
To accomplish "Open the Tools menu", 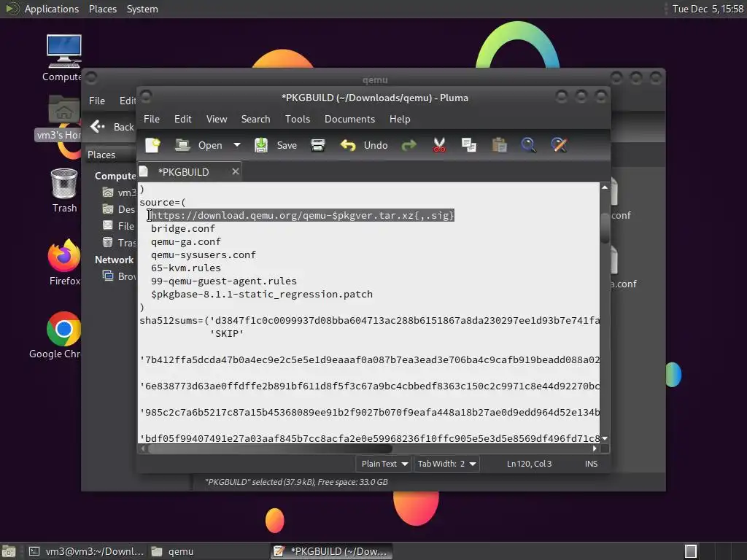I will click(298, 119).
